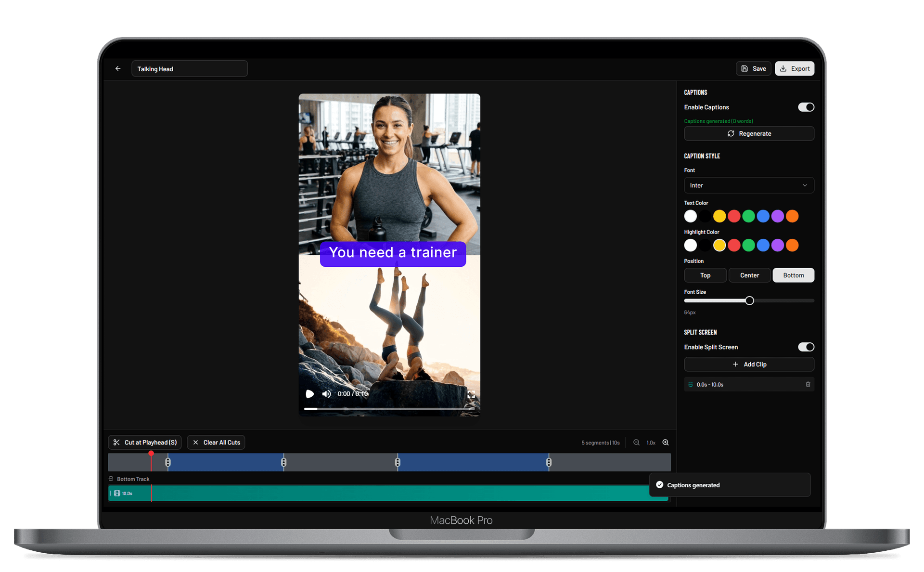
Task: Zoom in on the timeline
Action: point(666,442)
